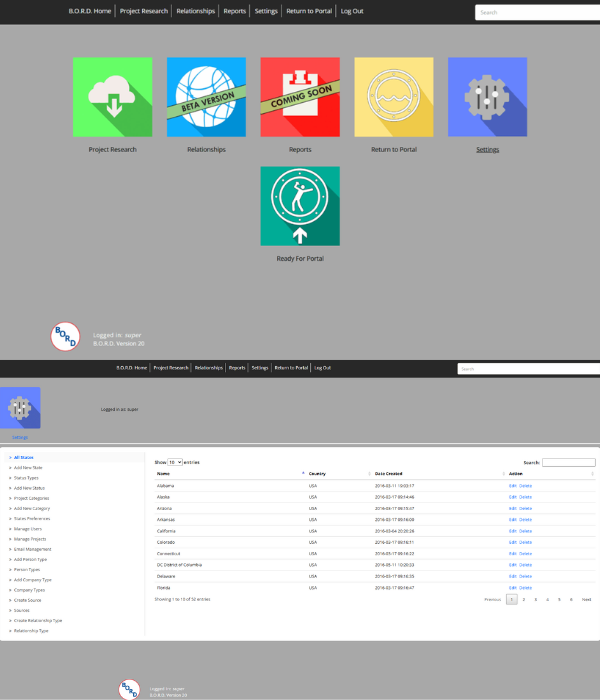Click Edit link for the Alabama row
This screenshot has height=700, width=600.
[x=512, y=485]
